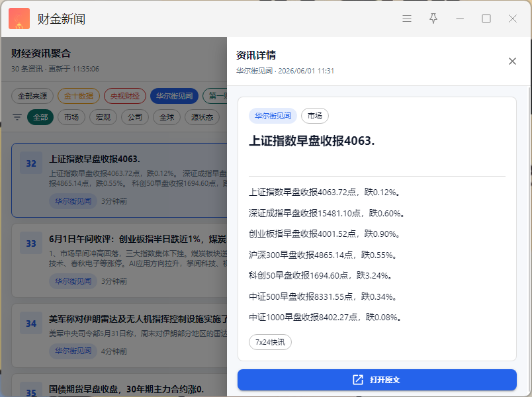Screen dimensions: 532x397
Task: Select the 全部 category chip
Action: [x=40, y=117]
